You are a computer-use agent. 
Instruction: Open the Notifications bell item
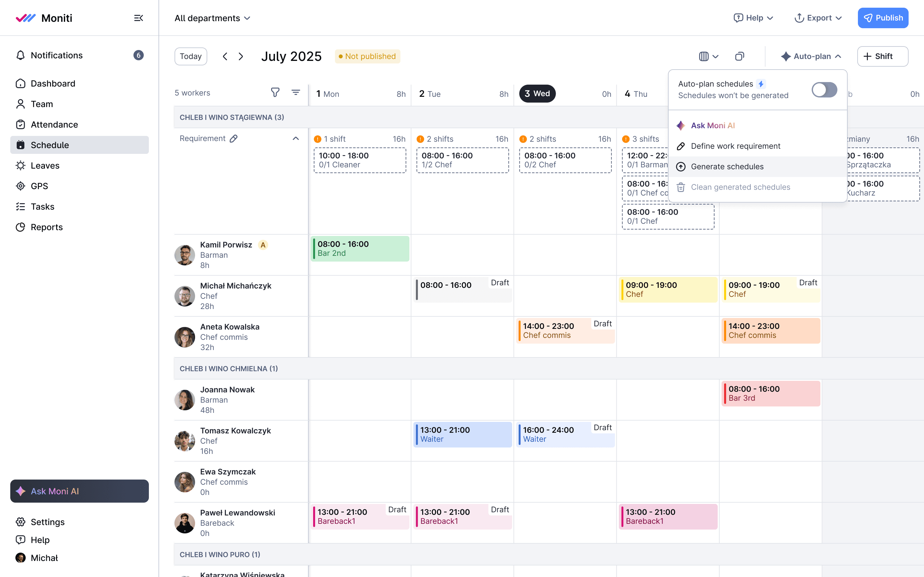coord(56,55)
